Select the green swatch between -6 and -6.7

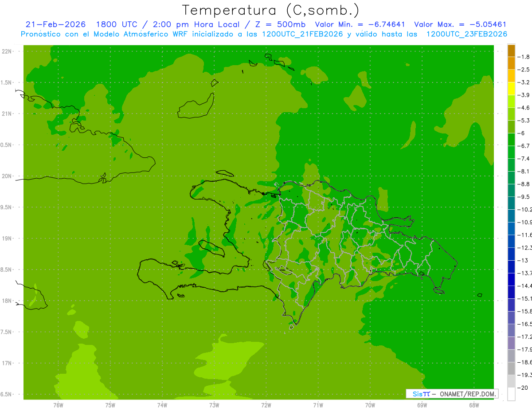tap(511, 140)
